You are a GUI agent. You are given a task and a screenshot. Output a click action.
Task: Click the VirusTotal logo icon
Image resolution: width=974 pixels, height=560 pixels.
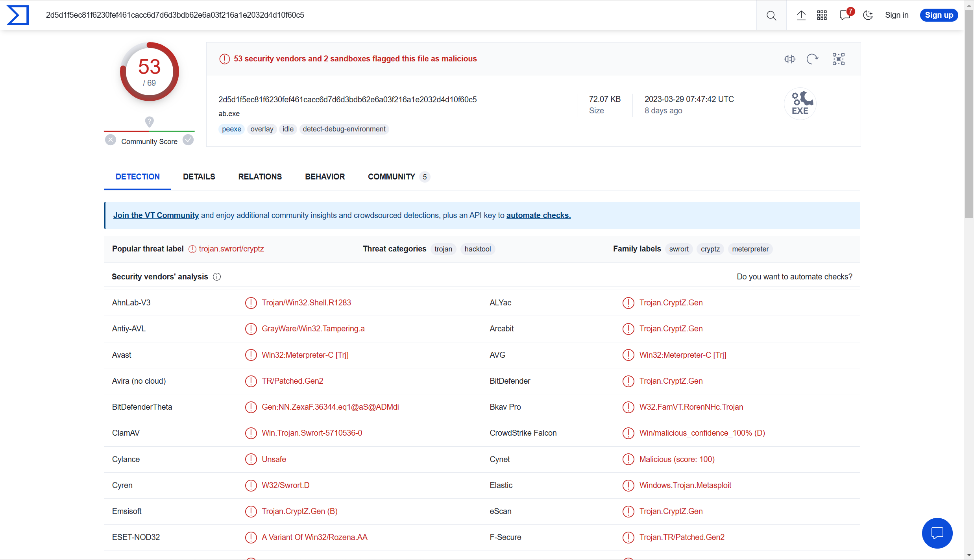click(x=18, y=15)
